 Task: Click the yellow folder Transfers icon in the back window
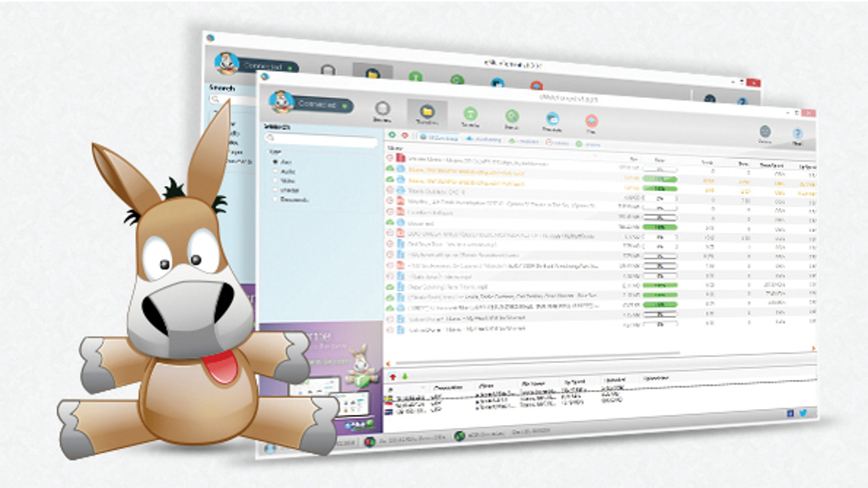(372, 74)
